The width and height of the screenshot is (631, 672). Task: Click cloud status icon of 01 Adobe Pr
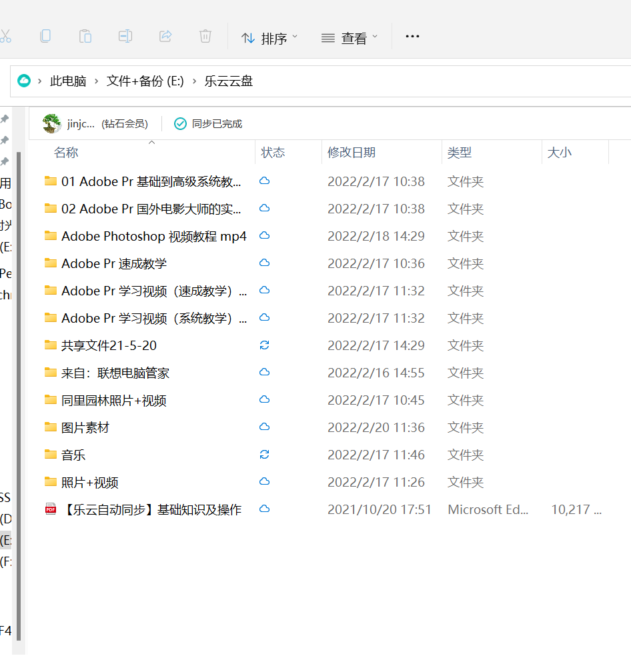(265, 181)
